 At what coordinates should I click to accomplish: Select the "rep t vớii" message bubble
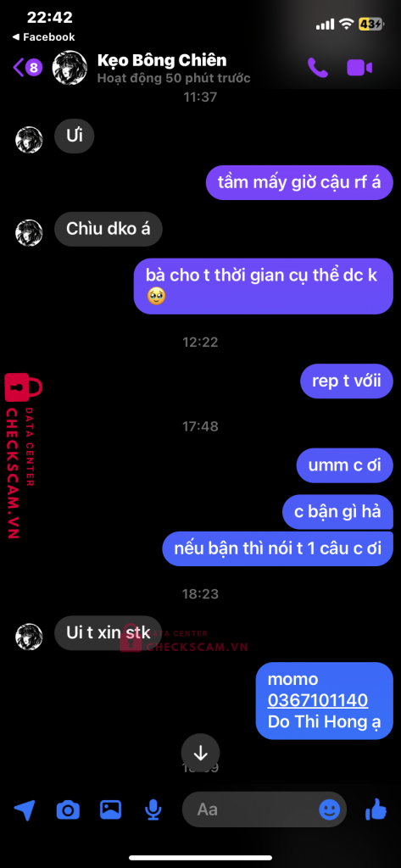[x=347, y=381]
